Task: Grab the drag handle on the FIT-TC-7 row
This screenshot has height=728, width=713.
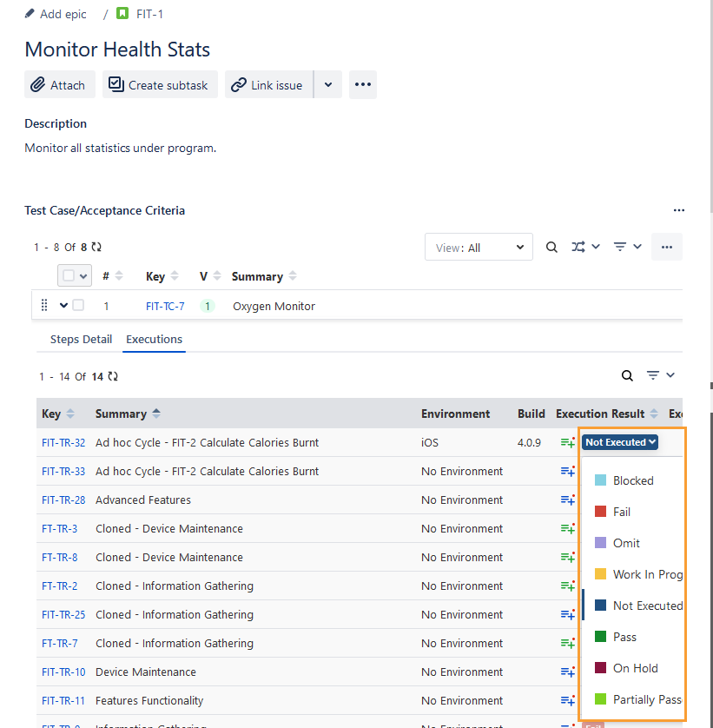Action: click(43, 305)
